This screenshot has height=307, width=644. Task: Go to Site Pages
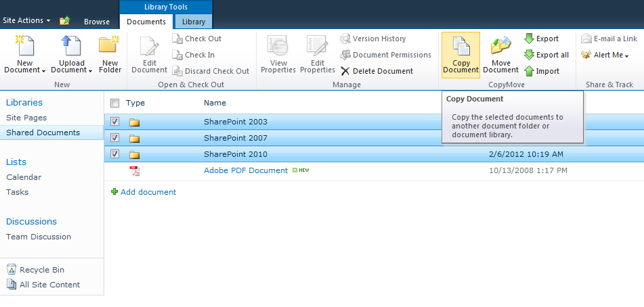pyautogui.click(x=26, y=118)
